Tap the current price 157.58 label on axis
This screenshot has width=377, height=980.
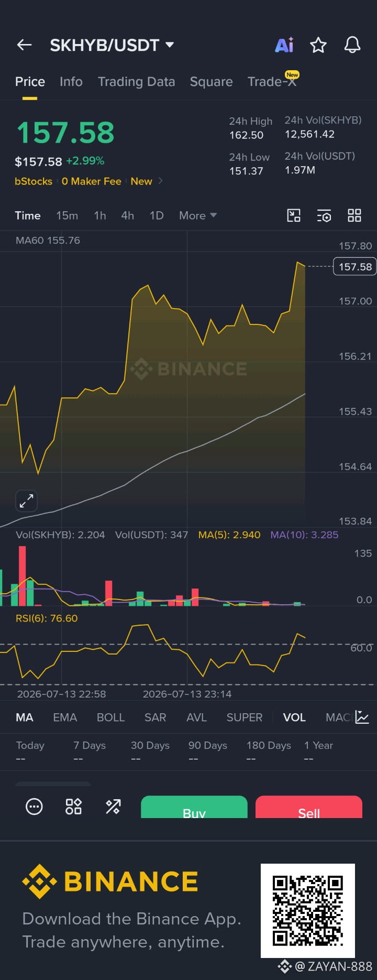(x=355, y=267)
